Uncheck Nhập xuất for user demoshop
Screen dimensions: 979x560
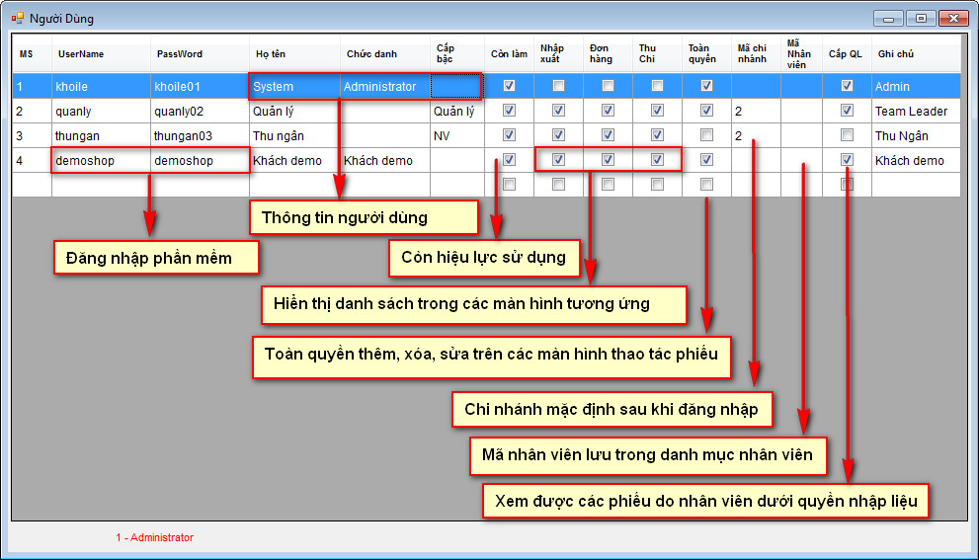tap(558, 160)
